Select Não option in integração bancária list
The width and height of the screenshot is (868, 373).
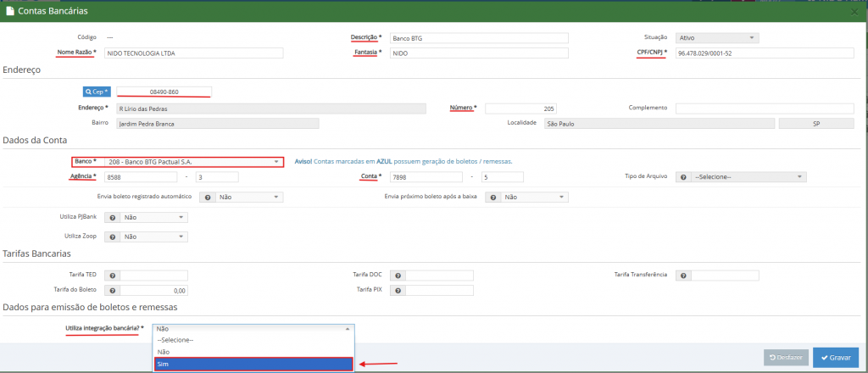click(x=253, y=352)
